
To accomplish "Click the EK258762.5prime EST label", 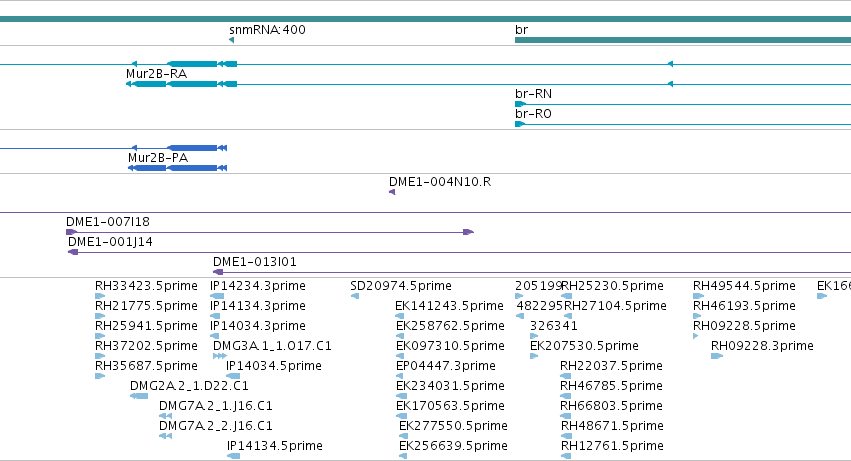I will pyautogui.click(x=450, y=326).
